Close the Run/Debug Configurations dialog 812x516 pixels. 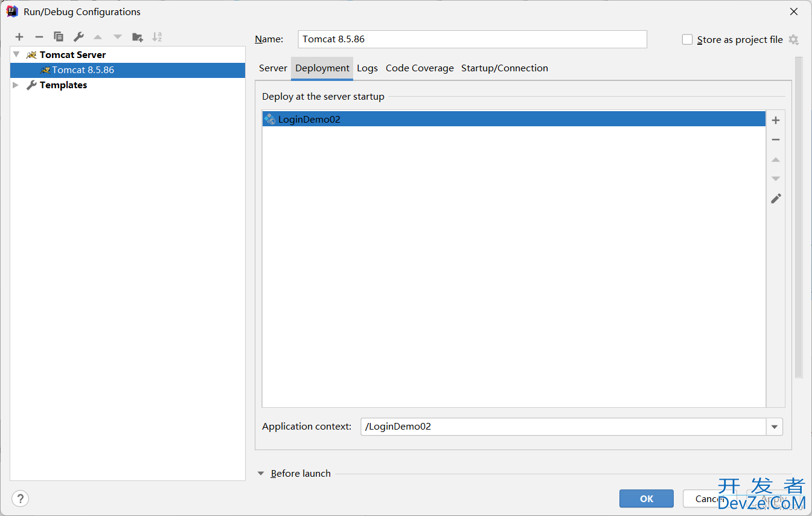coord(793,11)
